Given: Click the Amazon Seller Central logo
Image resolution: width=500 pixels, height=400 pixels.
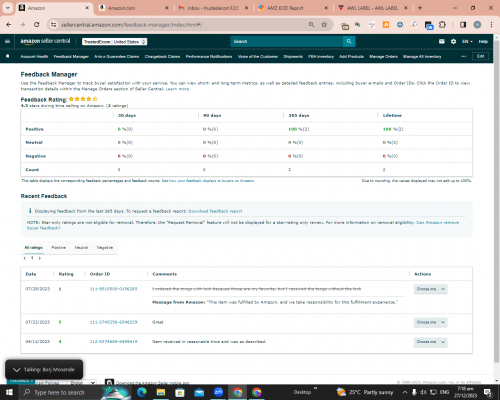Looking at the screenshot, I should click(x=45, y=41).
